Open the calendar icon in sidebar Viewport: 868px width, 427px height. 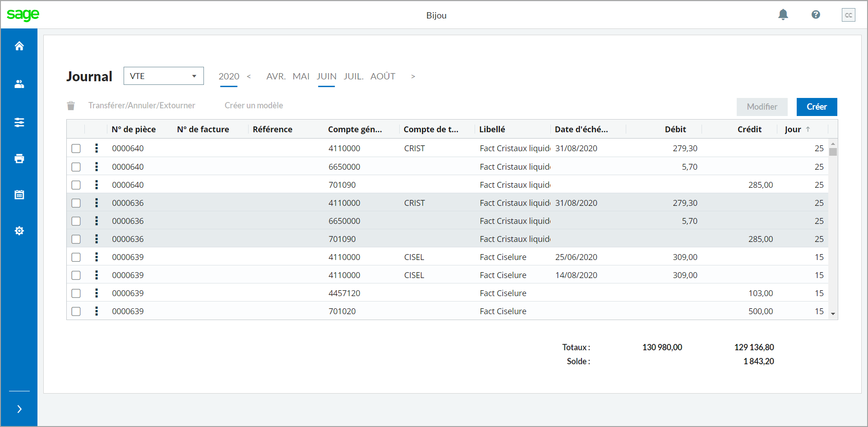(x=19, y=195)
